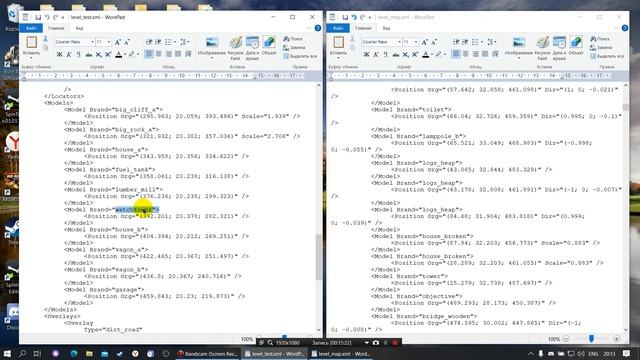The width and height of the screenshot is (640, 360).
Task: Click zoom in plus in level_map.xml window
Action: (616, 339)
